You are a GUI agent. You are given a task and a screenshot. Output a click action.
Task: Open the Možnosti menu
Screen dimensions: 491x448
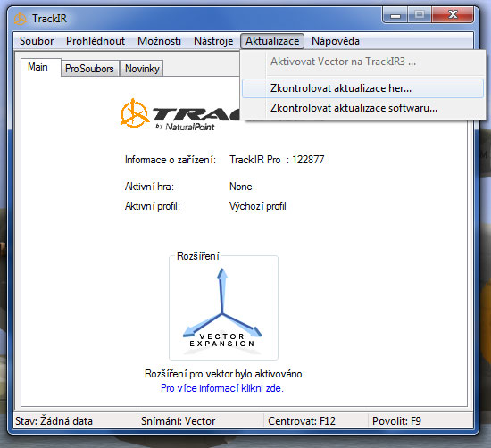click(x=159, y=41)
